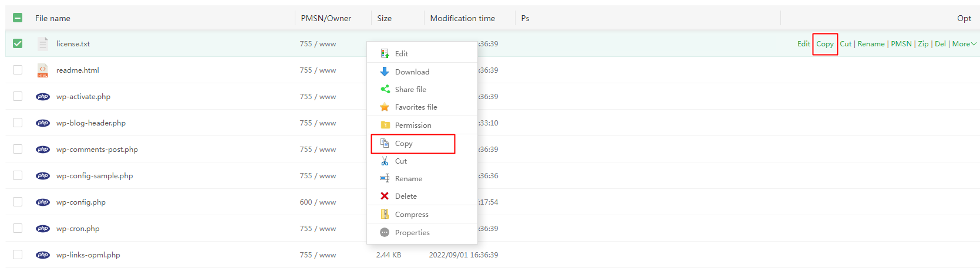Check the readme.html checkbox
Image resolution: width=980 pixels, height=268 pixels.
(18, 70)
